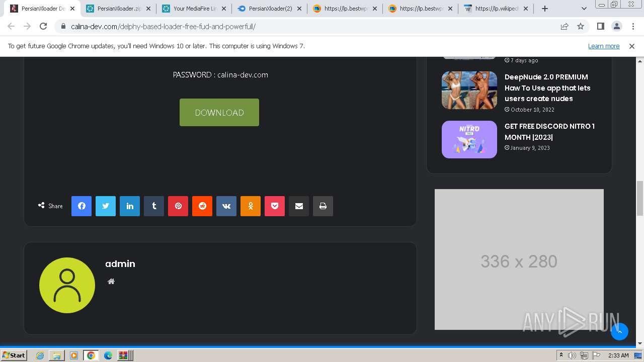Open GET FREE DISCORD NITRO article

click(x=549, y=132)
